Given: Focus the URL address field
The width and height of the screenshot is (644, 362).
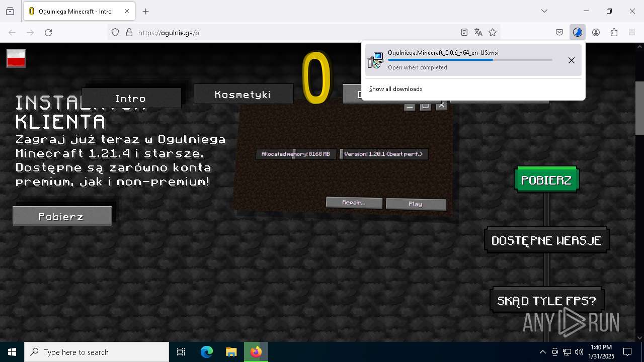Looking at the screenshot, I should (x=297, y=32).
